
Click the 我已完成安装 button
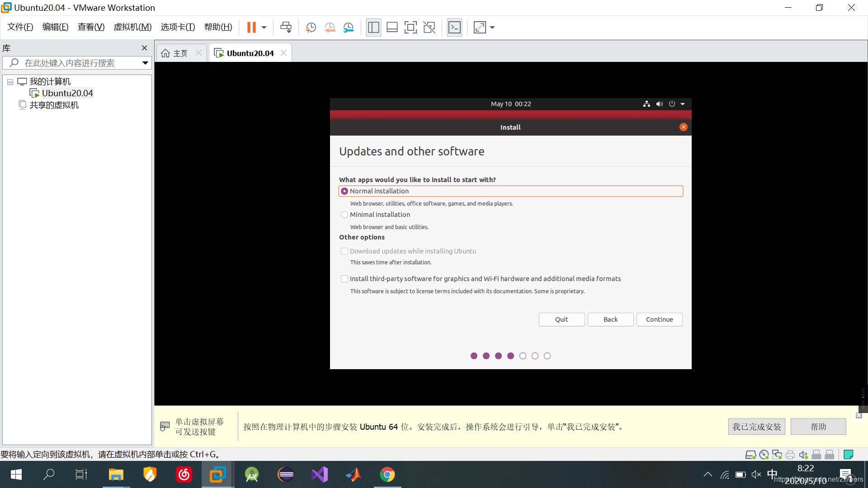(x=756, y=427)
